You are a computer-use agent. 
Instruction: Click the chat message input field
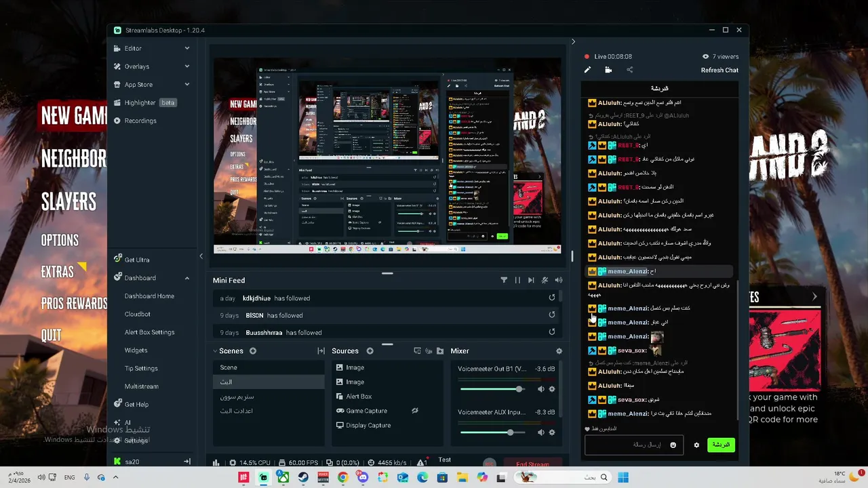(x=634, y=445)
